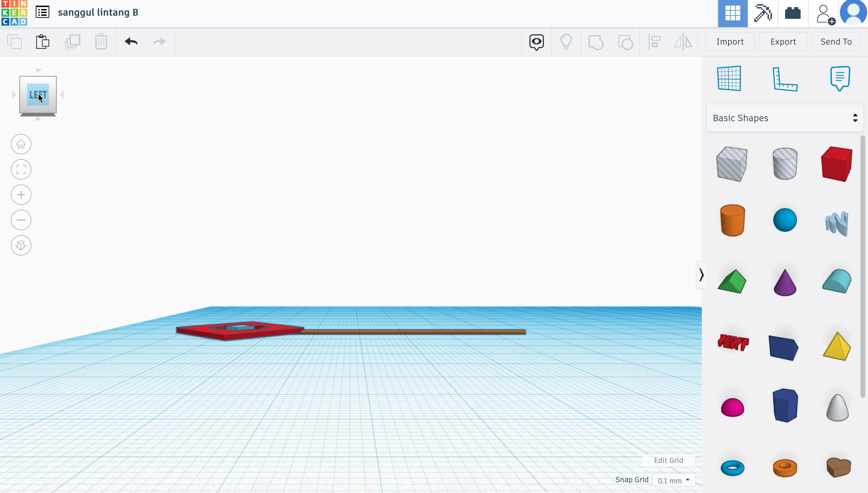
Task: Select the align objects tool
Action: (654, 41)
